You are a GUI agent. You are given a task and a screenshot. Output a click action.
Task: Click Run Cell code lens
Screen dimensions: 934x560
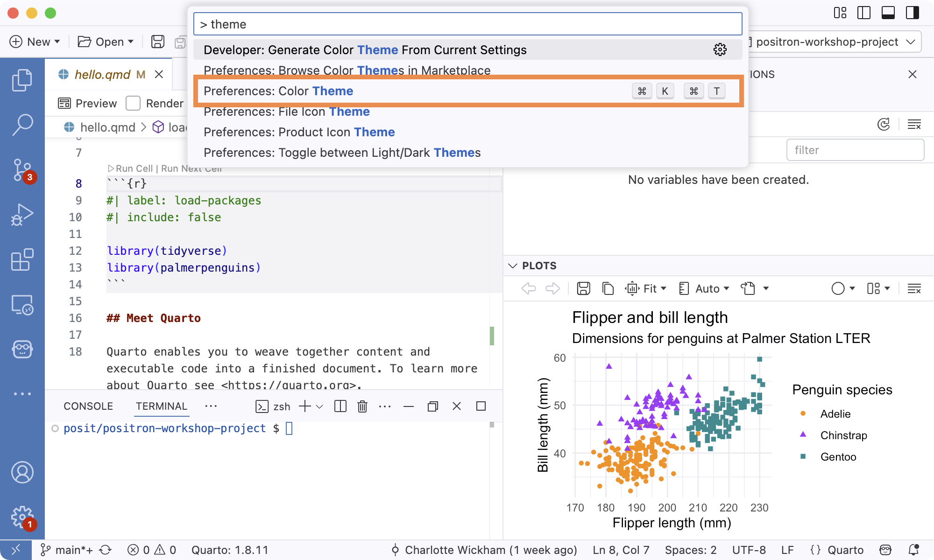134,168
